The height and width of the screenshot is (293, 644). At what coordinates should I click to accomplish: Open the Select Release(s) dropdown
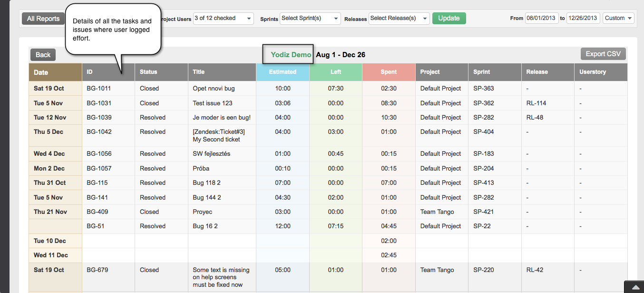(x=399, y=19)
